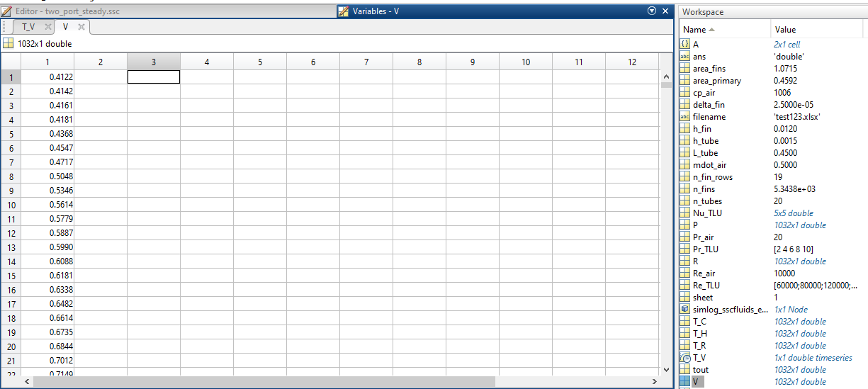
Task: Click the cell containing 0.4122
Action: pyautogui.click(x=47, y=77)
